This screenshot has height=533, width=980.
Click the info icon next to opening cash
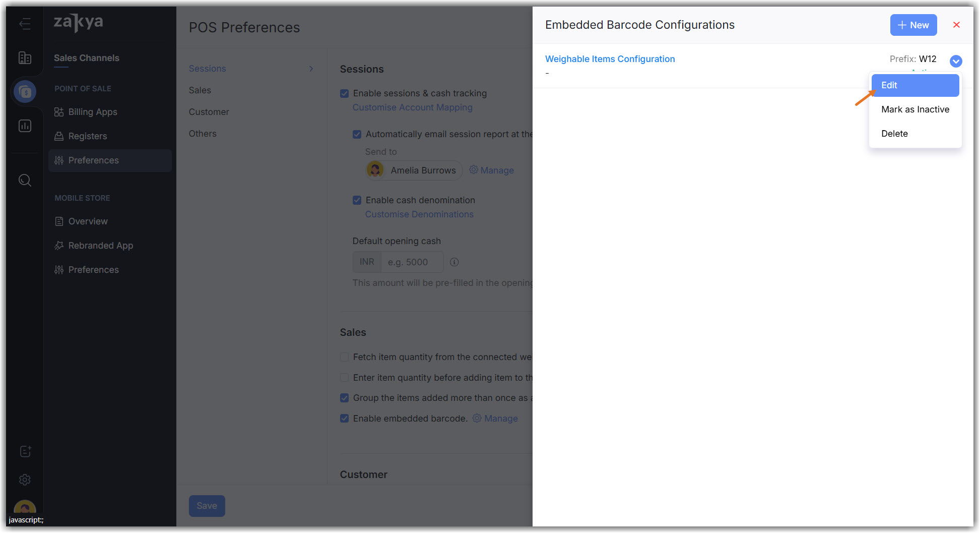click(454, 262)
